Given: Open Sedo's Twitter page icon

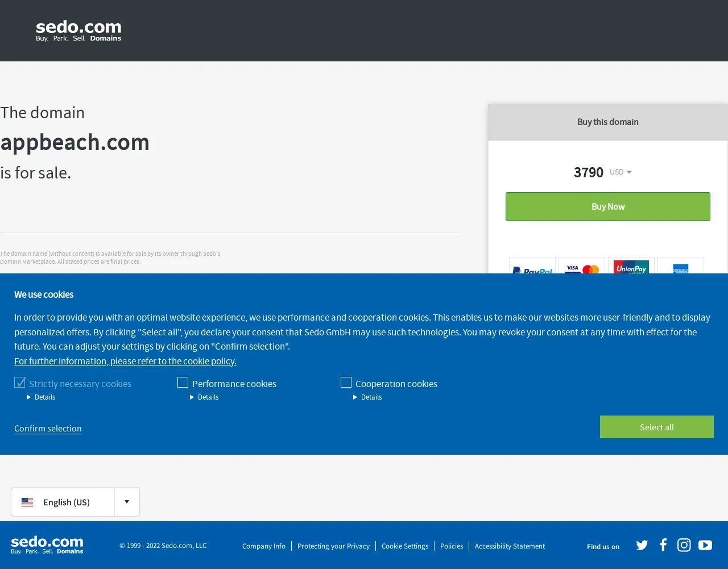Looking at the screenshot, I should point(642,545).
